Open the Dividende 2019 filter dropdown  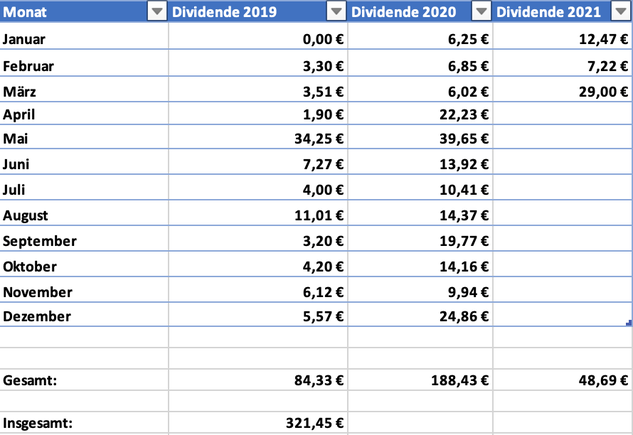click(x=336, y=11)
